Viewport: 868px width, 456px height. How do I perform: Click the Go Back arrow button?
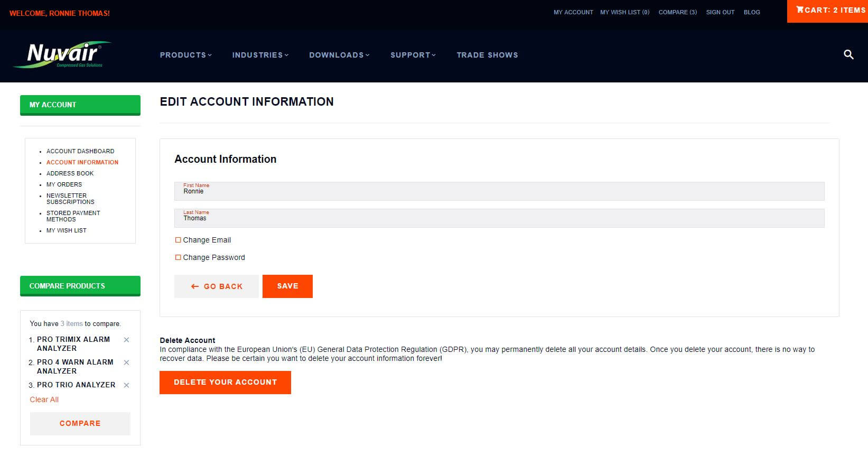coord(217,286)
